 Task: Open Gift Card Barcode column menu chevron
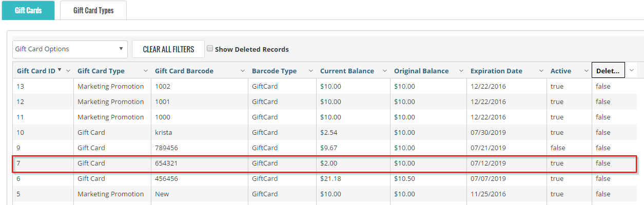pos(243,71)
